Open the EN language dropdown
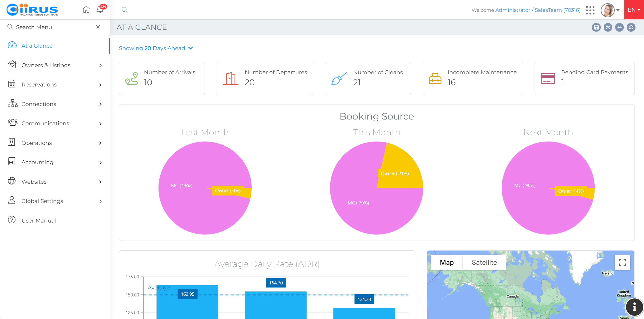 [x=634, y=10]
